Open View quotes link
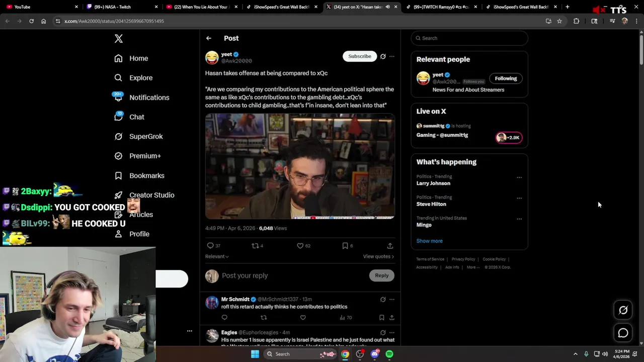Image resolution: width=644 pixels, height=362 pixels. pos(378,256)
